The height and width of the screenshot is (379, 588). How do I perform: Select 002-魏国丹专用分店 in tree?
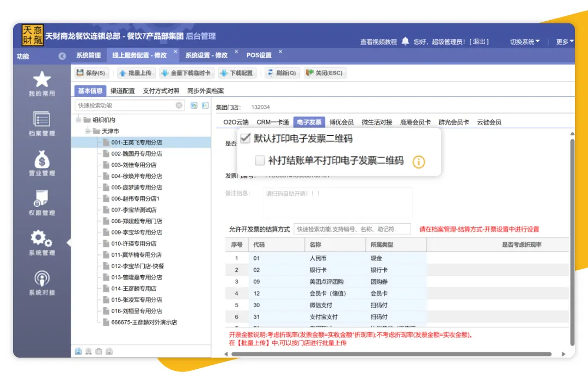pos(137,153)
